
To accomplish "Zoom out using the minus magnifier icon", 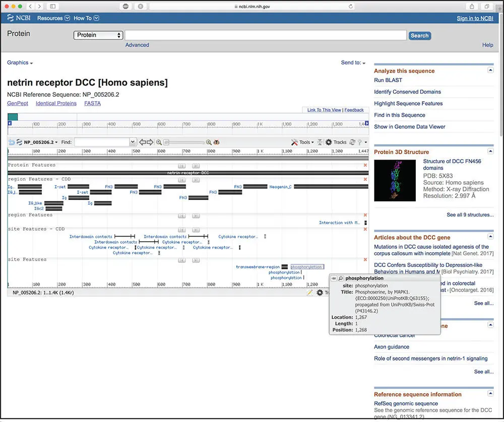I will click(159, 143).
